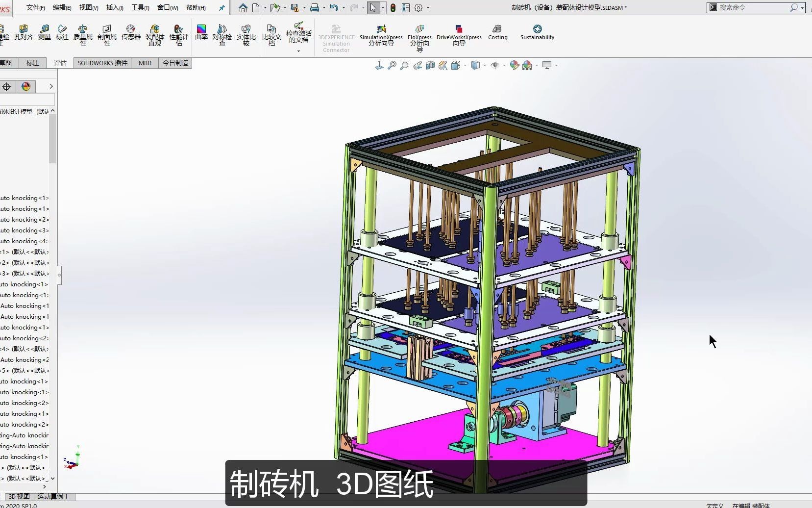Open the Edit Appearance colored sphere
Viewport: 812px width, 508px height.
point(513,65)
